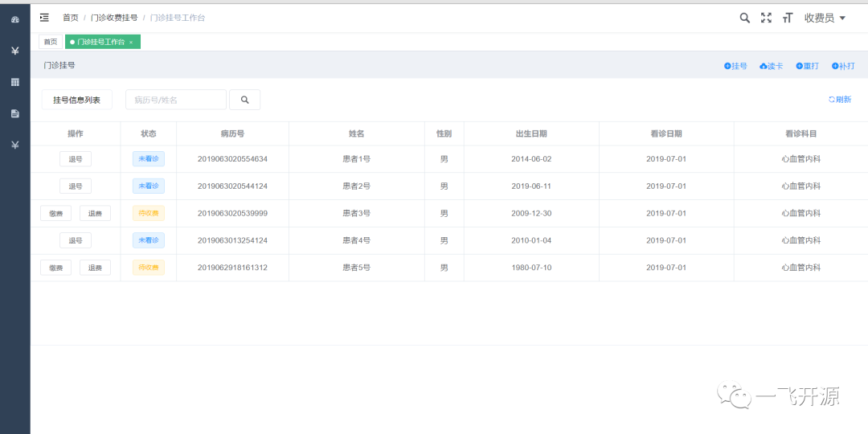Expand the 收费员 user dropdown
Screen dimensions: 868x434
[825, 18]
